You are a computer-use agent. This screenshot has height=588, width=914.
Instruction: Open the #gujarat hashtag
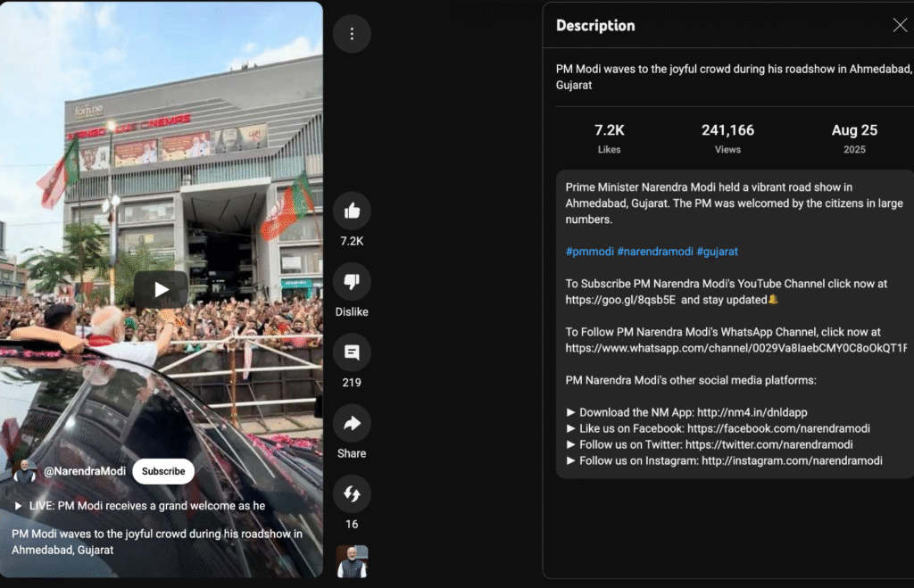pyautogui.click(x=717, y=251)
